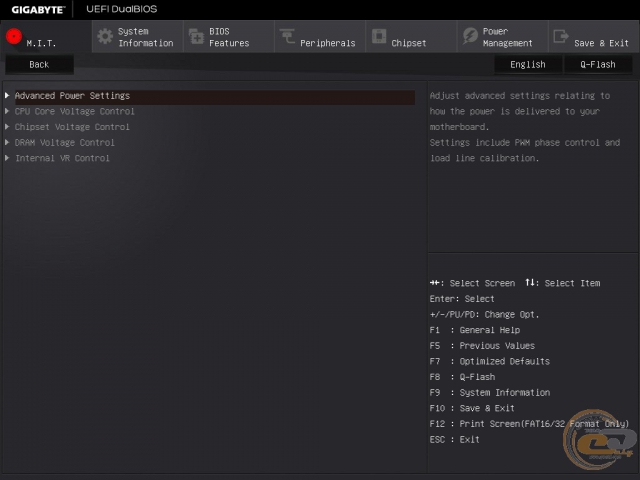Click the UEFI DualBIOS title text
640x480 pixels.
pyautogui.click(x=122, y=9)
